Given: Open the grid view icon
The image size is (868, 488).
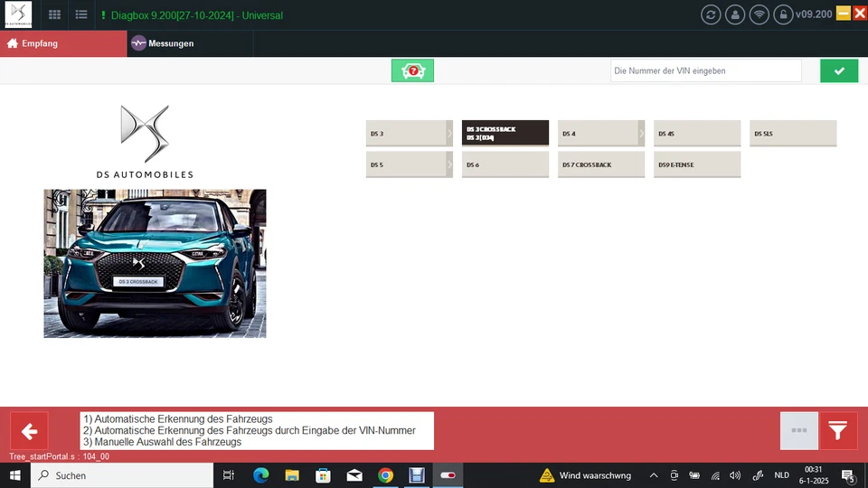Looking at the screenshot, I should click(54, 15).
